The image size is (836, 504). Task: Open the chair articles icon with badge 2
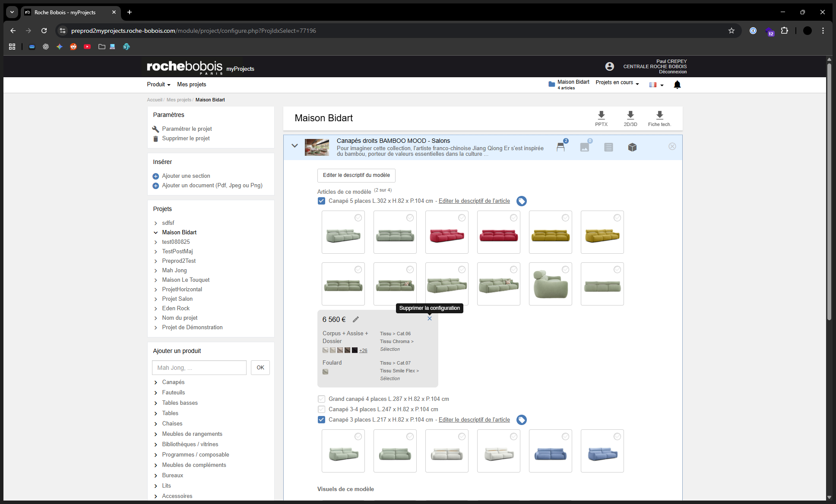tap(560, 147)
